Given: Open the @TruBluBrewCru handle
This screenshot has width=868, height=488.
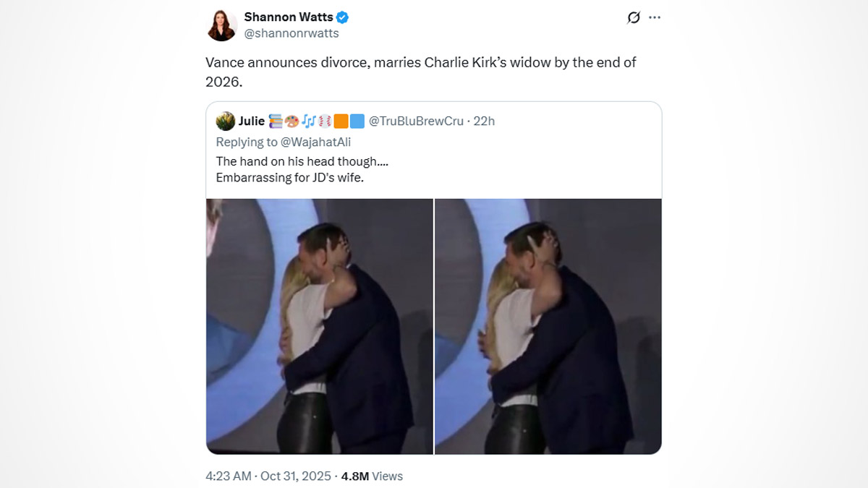Looking at the screenshot, I should 416,121.
